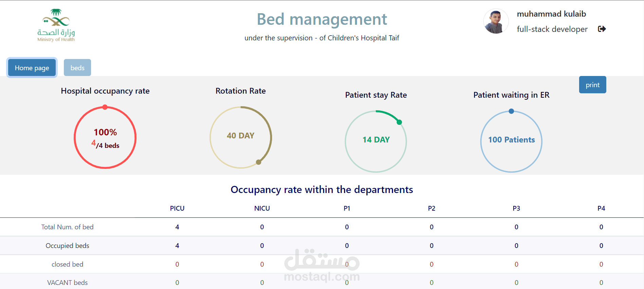This screenshot has width=644, height=289.
Task: Click the P1 column header
Action: pyautogui.click(x=347, y=208)
